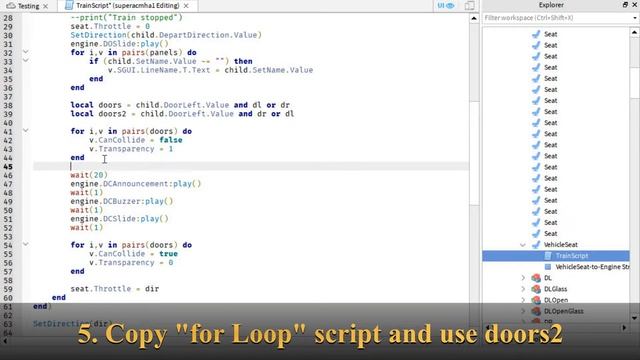This screenshot has height=360, width=640.
Task: Select the DL model in Explorer
Action: 547,278
